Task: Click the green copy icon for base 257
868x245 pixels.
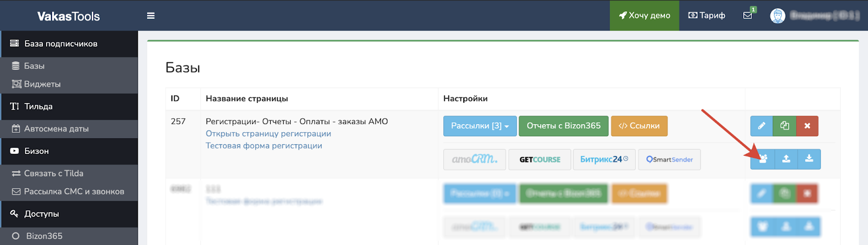Action: 784,126
